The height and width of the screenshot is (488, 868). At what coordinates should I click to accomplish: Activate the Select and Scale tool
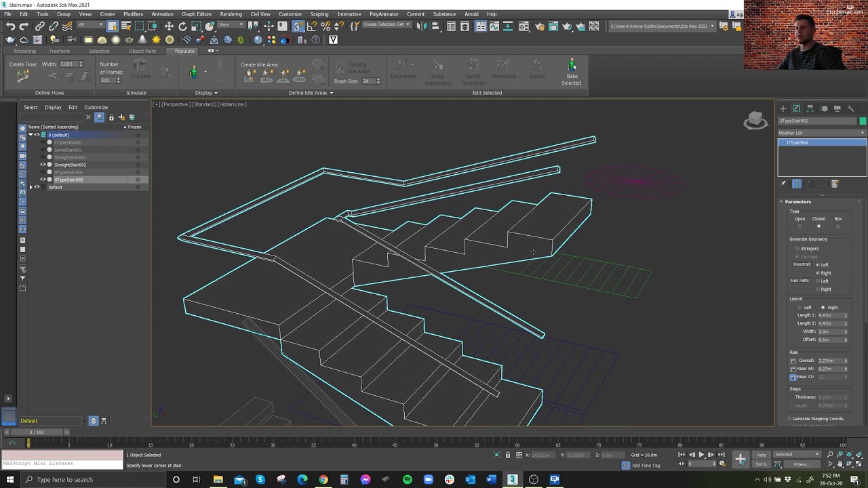pos(196,26)
